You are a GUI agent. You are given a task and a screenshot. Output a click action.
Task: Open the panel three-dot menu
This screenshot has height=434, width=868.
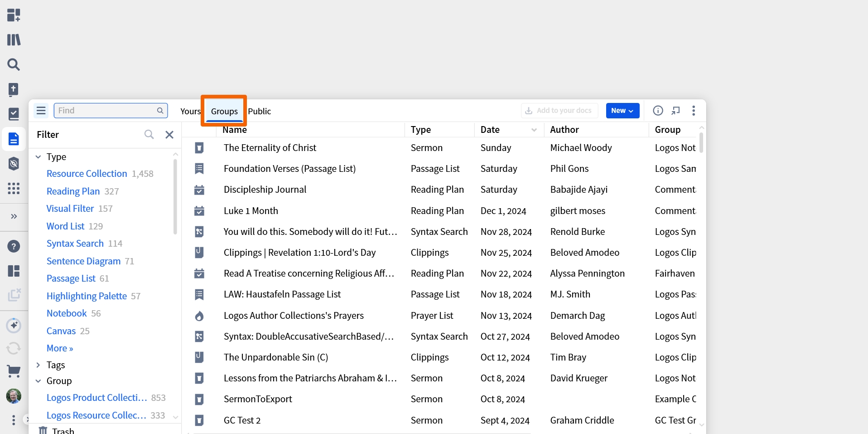(694, 111)
